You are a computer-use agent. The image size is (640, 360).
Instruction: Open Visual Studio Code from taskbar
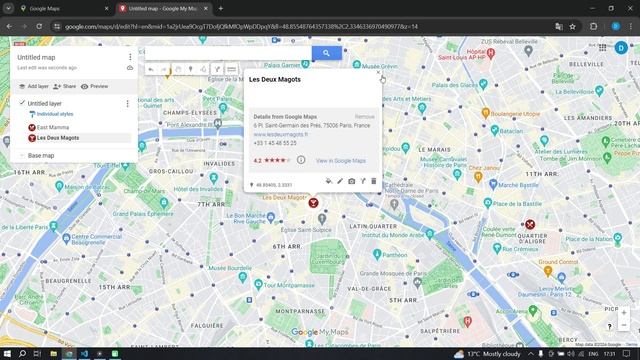tap(84, 354)
